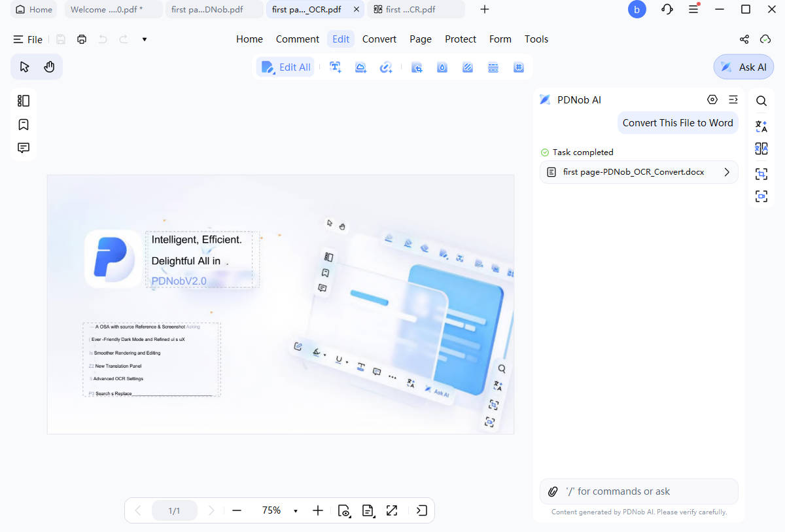Open the File menu
Image resolution: width=785 pixels, height=532 pixels.
tap(28, 39)
